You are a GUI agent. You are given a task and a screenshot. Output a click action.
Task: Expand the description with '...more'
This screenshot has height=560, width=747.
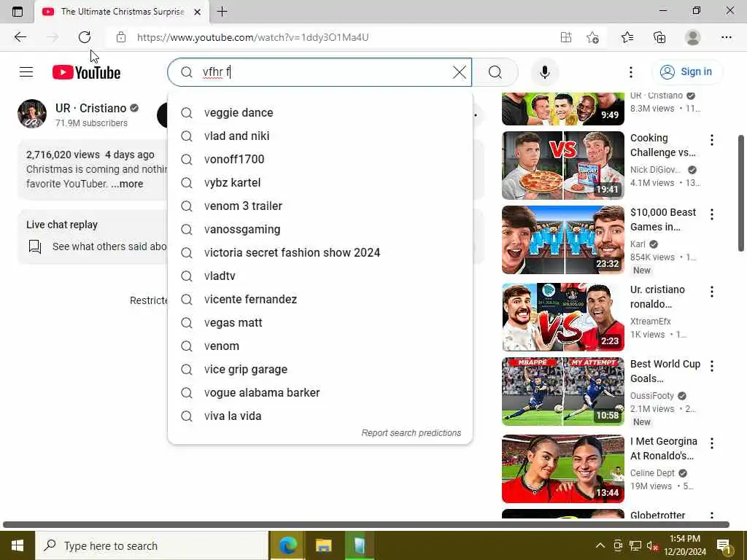pos(127,184)
